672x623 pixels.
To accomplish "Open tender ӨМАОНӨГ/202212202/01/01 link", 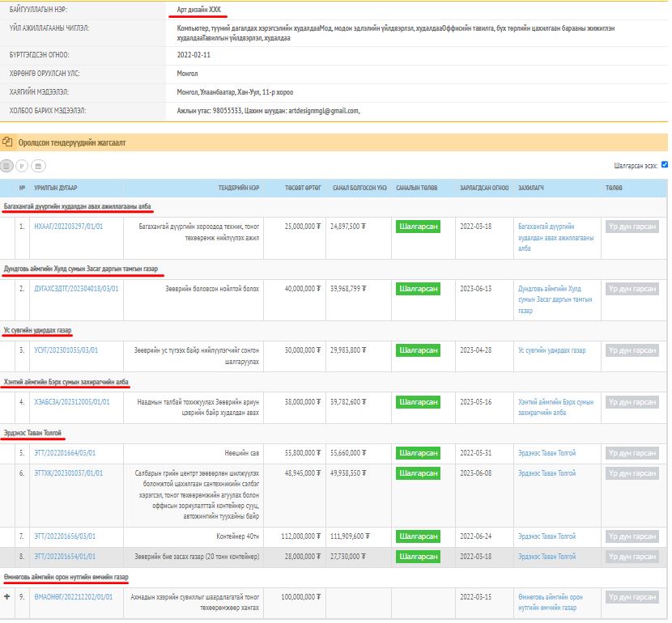I will [74, 597].
